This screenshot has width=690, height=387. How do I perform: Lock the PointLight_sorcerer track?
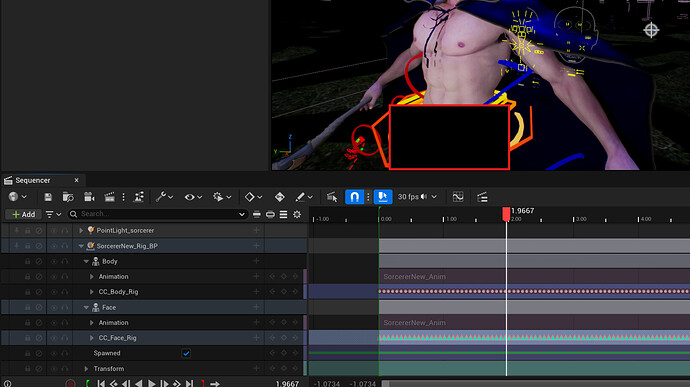point(27,230)
